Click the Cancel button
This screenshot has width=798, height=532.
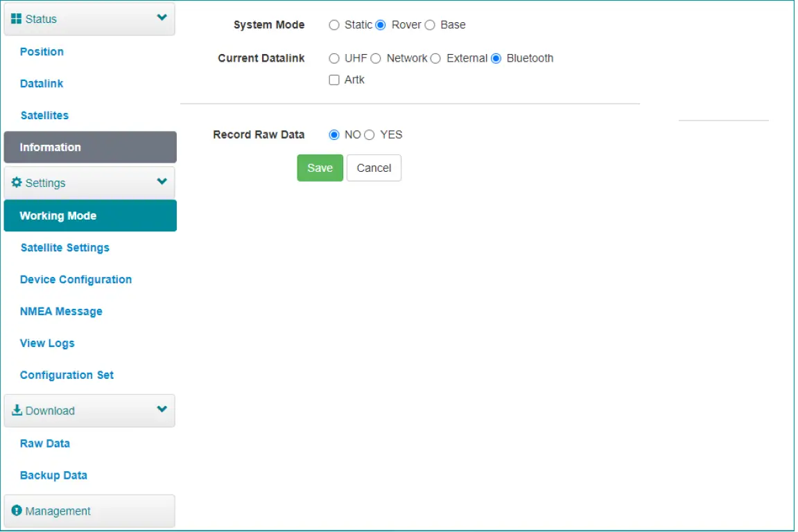(374, 168)
